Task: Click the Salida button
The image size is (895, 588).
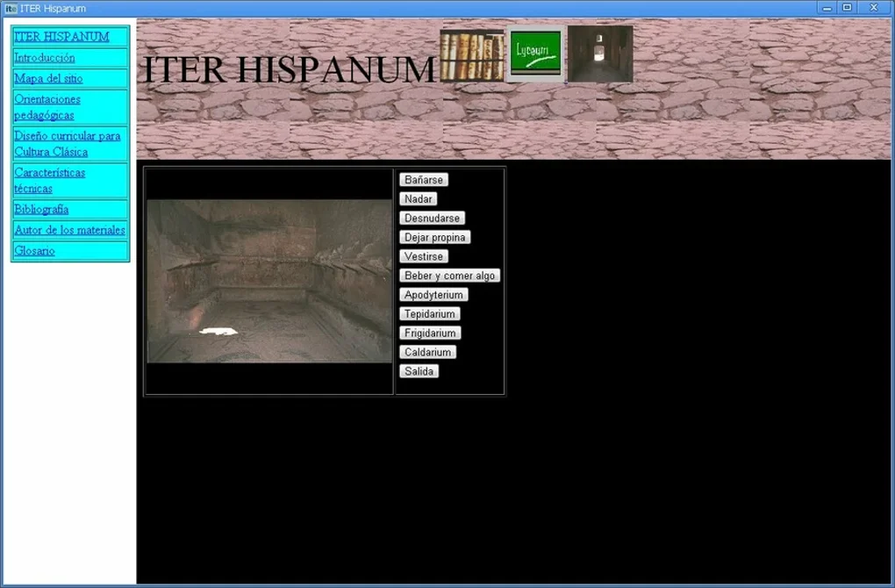Action: (x=419, y=370)
